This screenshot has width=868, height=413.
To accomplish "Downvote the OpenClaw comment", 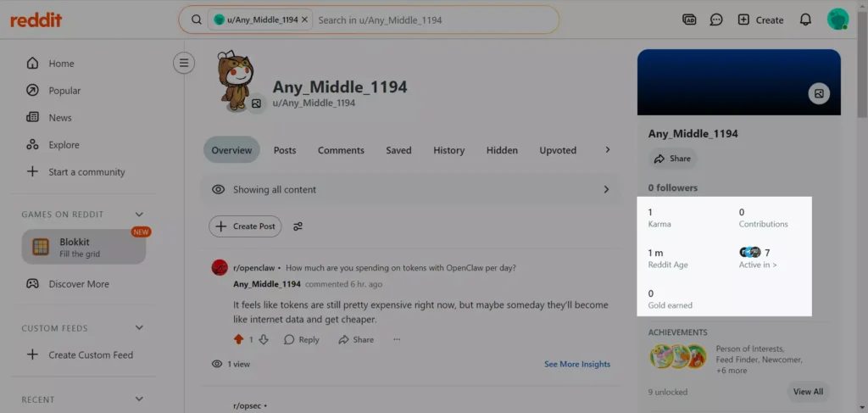I will click(x=264, y=339).
